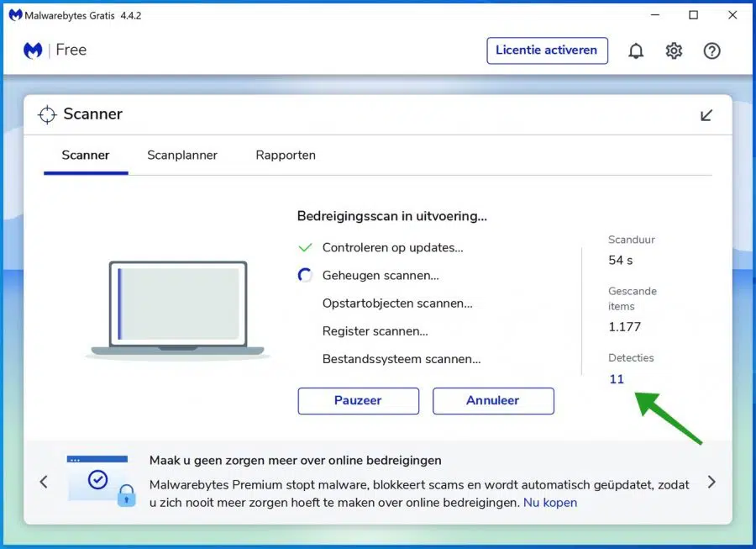The image size is (756, 549).
Task: Go to the next promo slide
Action: [x=711, y=482]
